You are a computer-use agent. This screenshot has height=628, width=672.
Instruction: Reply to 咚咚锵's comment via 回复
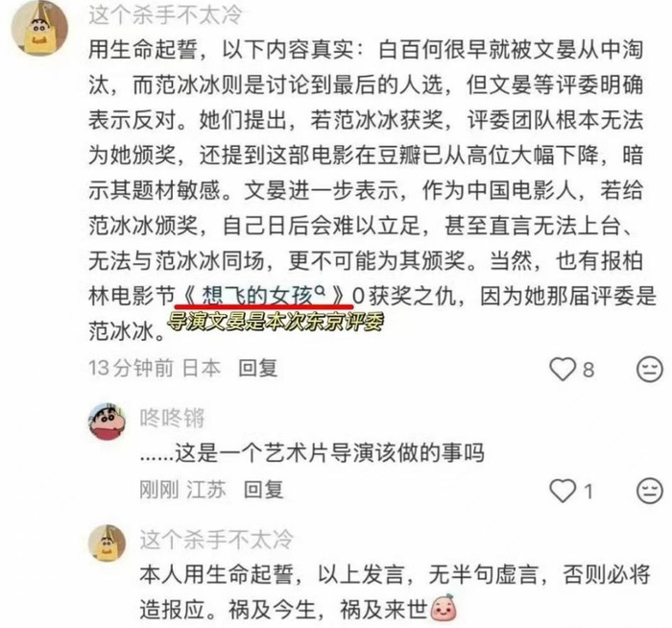(x=263, y=490)
